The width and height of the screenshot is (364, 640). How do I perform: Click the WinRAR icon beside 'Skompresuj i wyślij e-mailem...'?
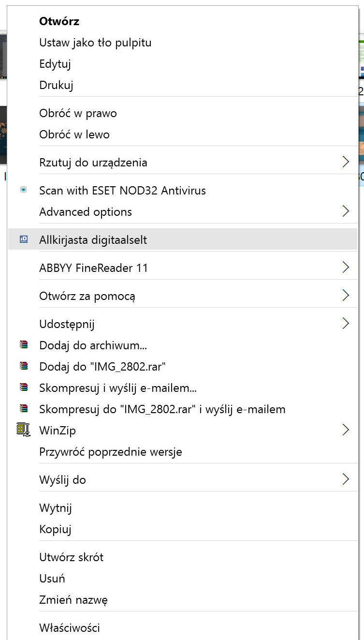coord(23,387)
